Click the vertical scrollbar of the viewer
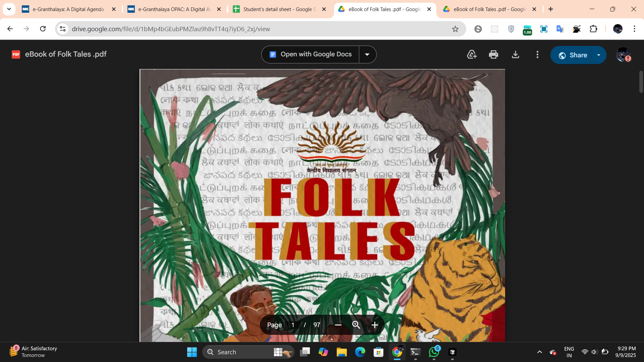This screenshot has height=362, width=644. (x=641, y=82)
